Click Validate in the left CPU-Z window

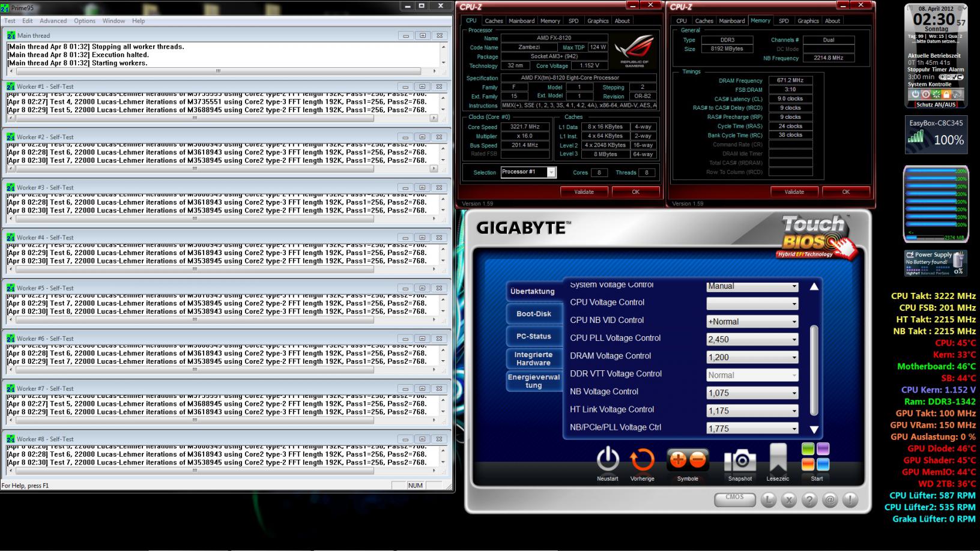pyautogui.click(x=584, y=192)
